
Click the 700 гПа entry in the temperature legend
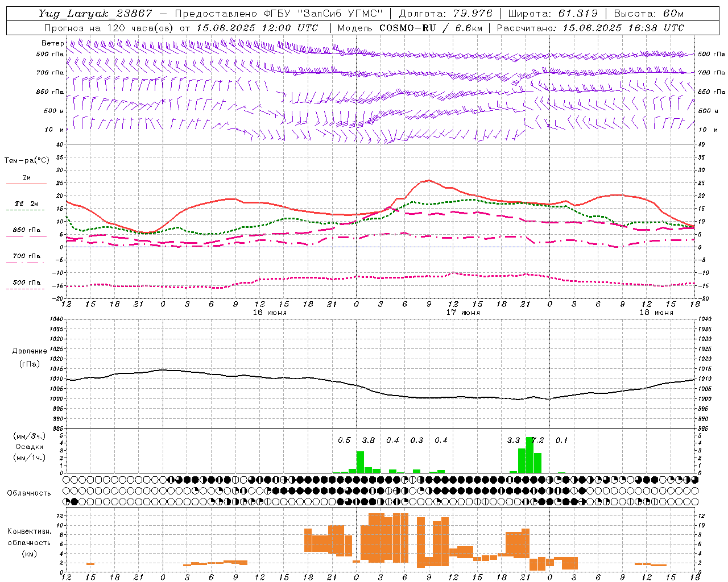click(x=27, y=256)
